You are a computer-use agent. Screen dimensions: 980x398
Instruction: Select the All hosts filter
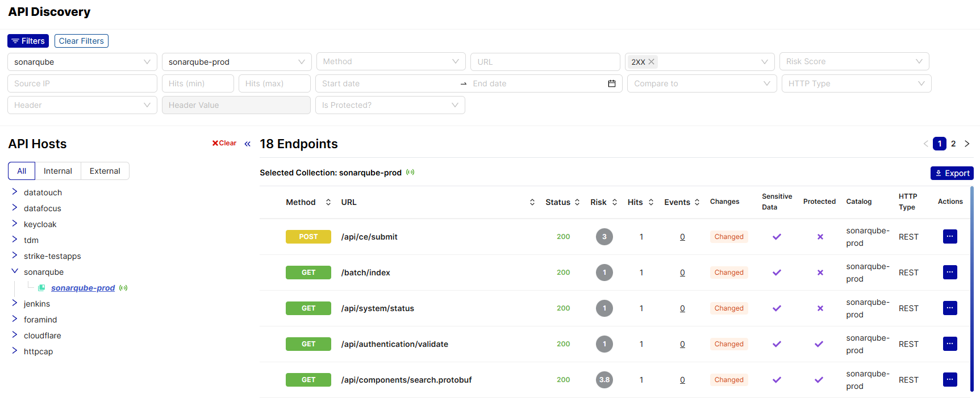[x=22, y=171]
